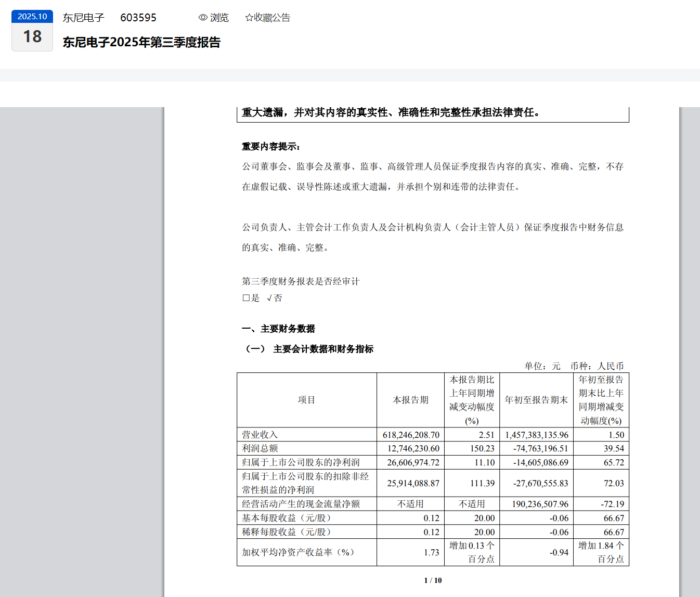Click the 本报告期 column header
Image resolution: width=700 pixels, height=597 pixels.
coord(411,400)
